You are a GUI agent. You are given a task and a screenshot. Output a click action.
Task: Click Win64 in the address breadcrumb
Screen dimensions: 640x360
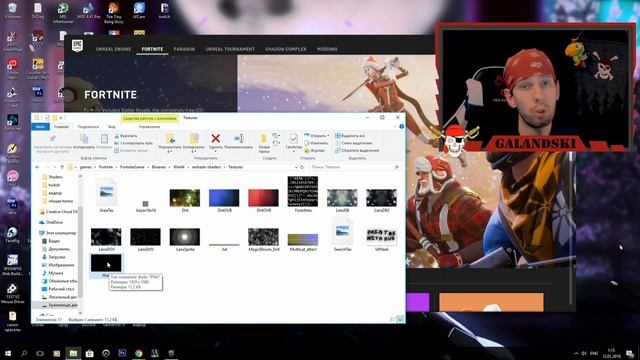[179, 167]
